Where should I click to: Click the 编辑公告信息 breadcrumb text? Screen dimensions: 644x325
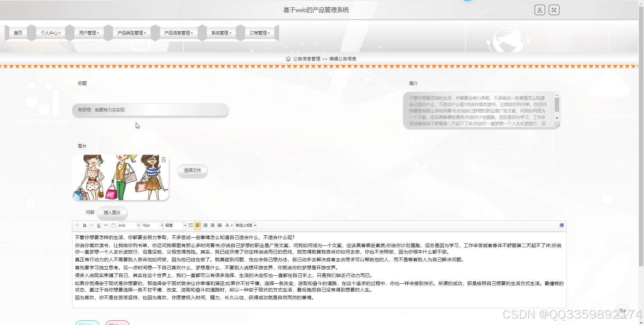pyautogui.click(x=343, y=59)
